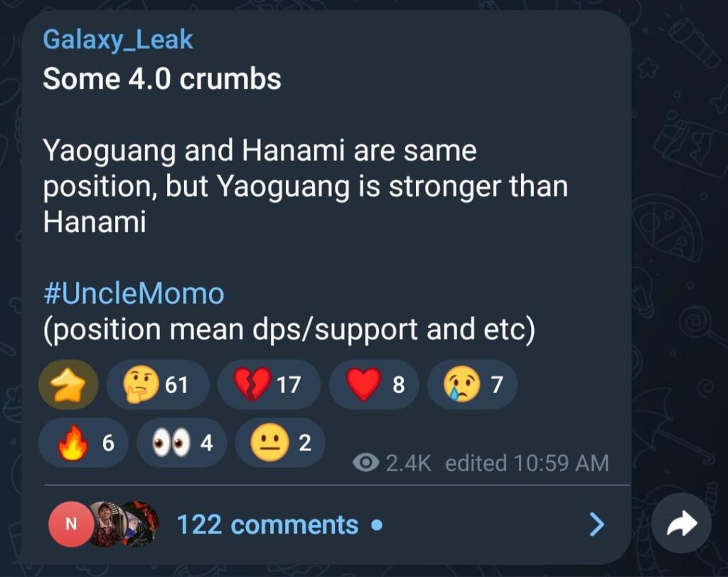The width and height of the screenshot is (728, 577).
Task: Tap the crying face reaction
Action: (x=473, y=385)
